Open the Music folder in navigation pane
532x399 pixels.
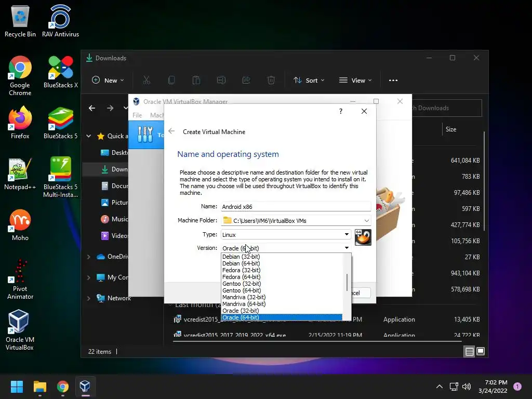coord(114,219)
